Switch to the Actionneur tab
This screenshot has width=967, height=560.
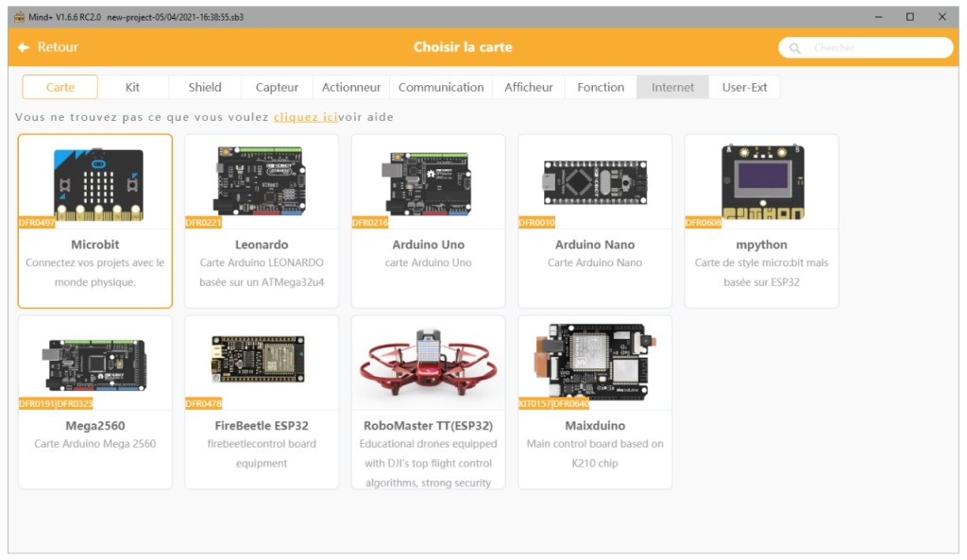point(350,86)
